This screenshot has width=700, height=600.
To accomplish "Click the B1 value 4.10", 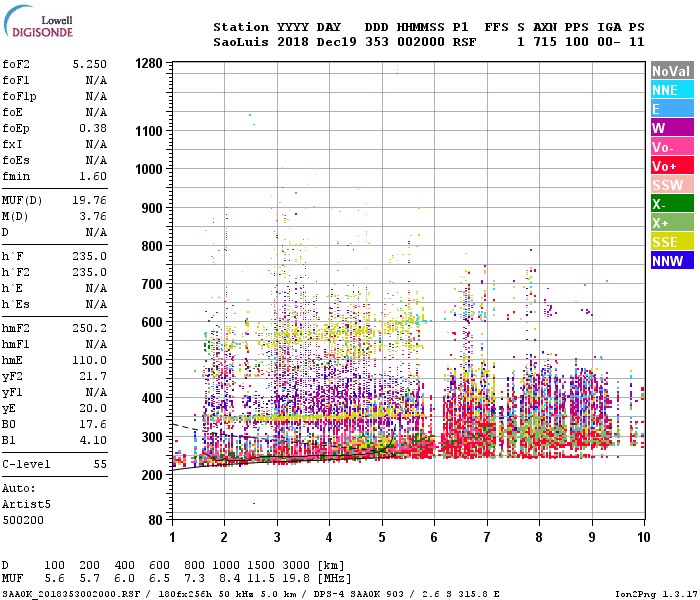I will pyautogui.click(x=93, y=440).
